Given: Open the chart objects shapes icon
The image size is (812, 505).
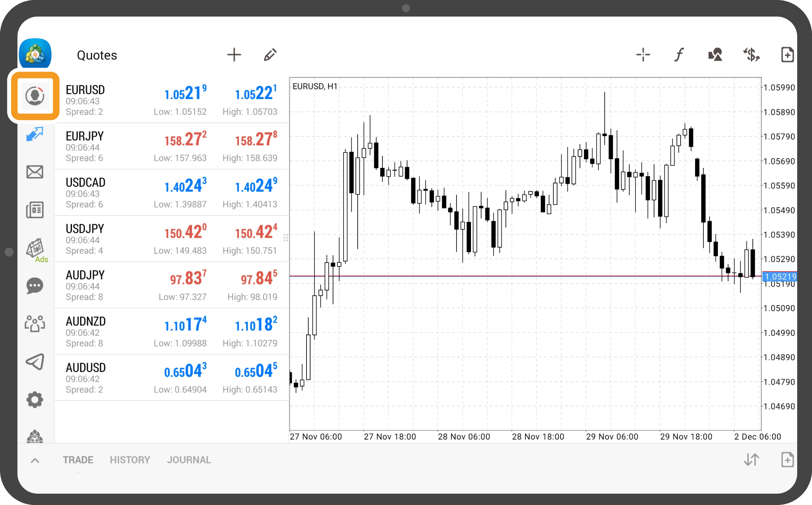Looking at the screenshot, I should click(715, 55).
